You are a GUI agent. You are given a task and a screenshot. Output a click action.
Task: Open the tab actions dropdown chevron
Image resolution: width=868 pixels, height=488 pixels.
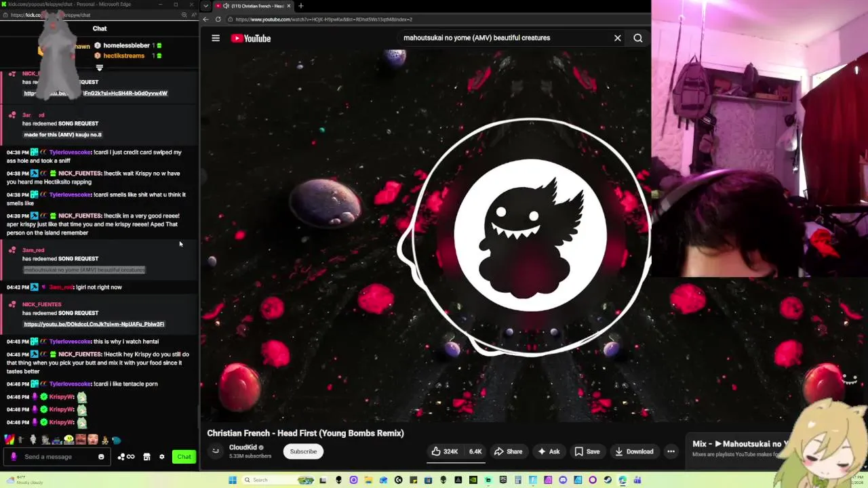coord(205,6)
